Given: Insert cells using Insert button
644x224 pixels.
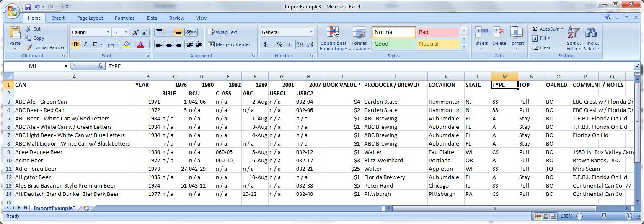Looking at the screenshot, I should point(481,38).
